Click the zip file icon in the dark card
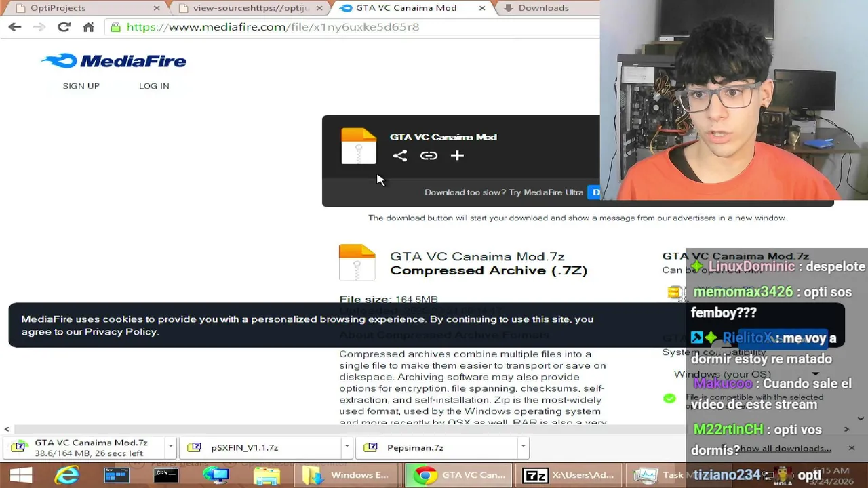Viewport: 868px width, 488px height. 359,146
